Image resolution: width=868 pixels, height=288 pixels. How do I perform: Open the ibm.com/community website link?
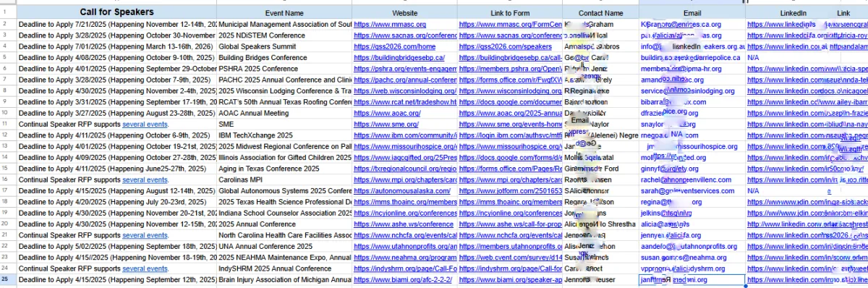coord(405,135)
